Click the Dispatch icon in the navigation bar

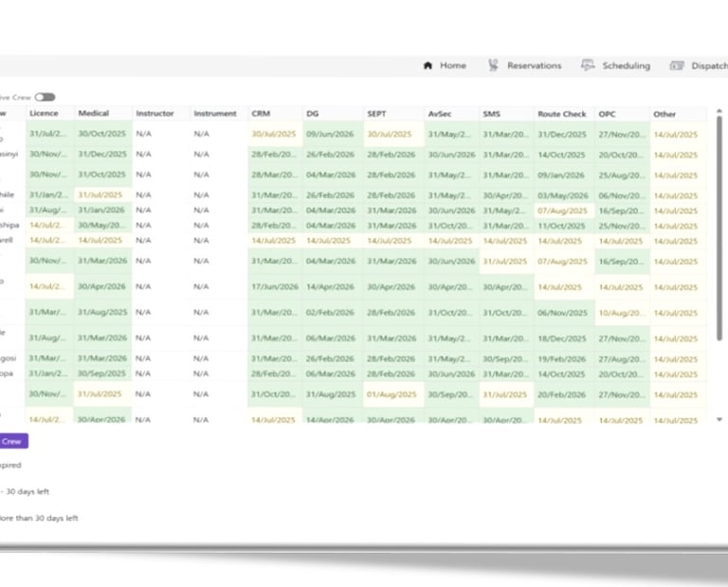677,66
